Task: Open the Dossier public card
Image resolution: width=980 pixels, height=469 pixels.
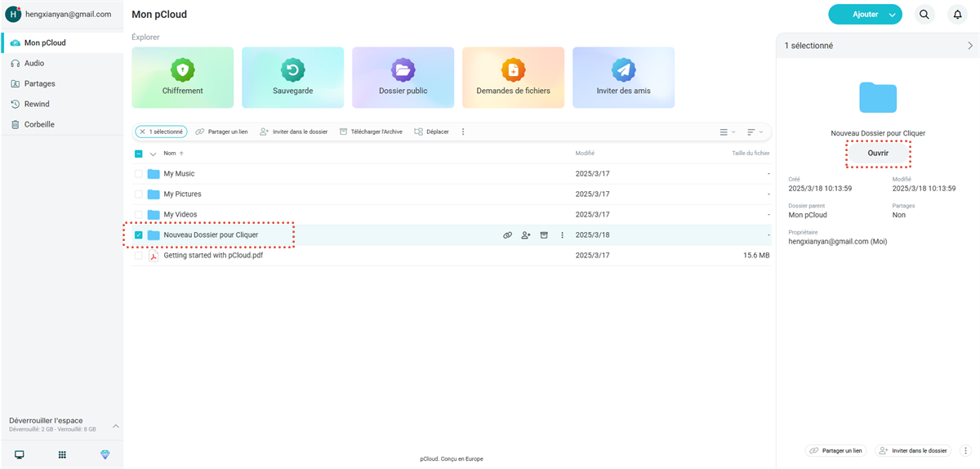Action: pyautogui.click(x=403, y=78)
